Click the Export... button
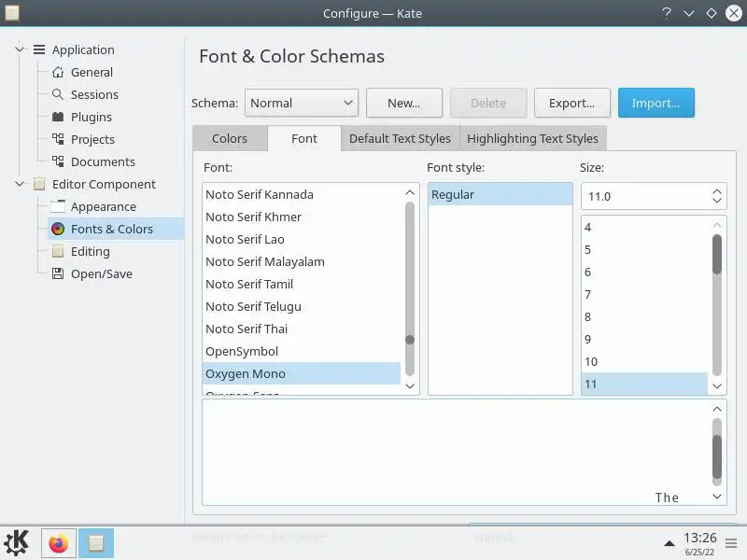747x560 pixels. [x=571, y=103]
